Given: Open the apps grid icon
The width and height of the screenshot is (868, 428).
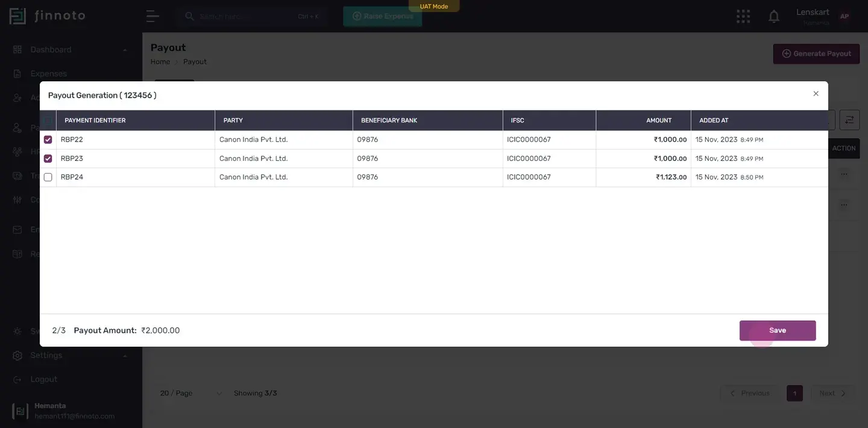Looking at the screenshot, I should point(743,16).
